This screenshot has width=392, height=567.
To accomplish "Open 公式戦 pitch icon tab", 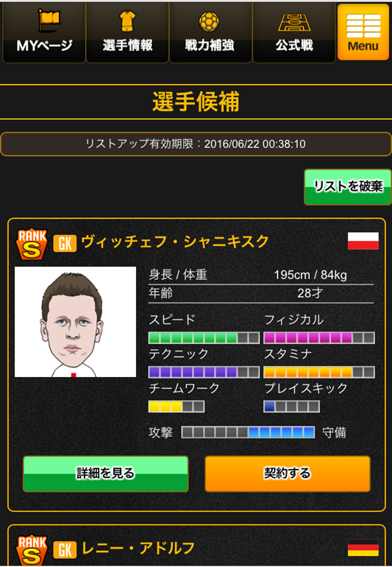I will (x=294, y=32).
